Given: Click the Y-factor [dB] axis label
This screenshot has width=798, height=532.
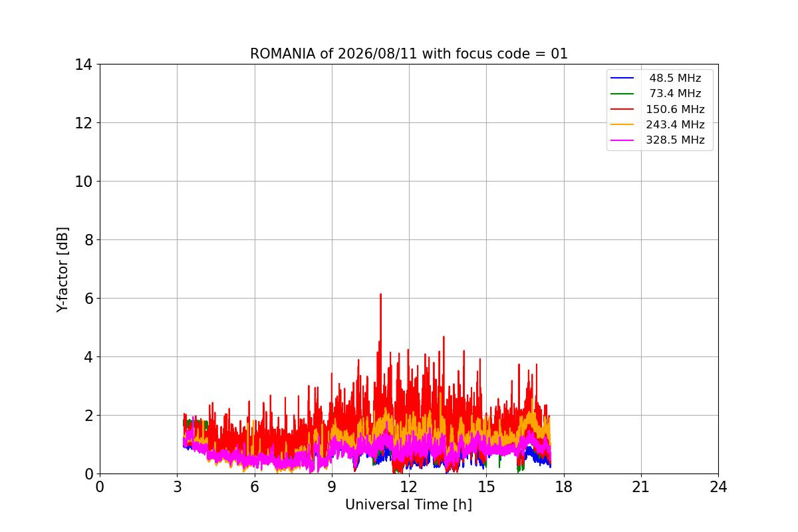Looking at the screenshot, I should click(63, 269).
